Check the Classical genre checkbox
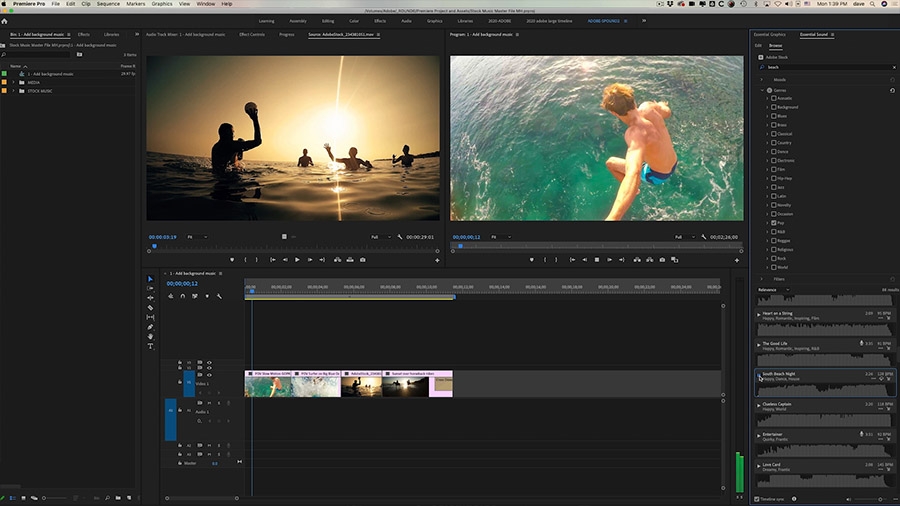The height and width of the screenshot is (506, 900). point(774,134)
